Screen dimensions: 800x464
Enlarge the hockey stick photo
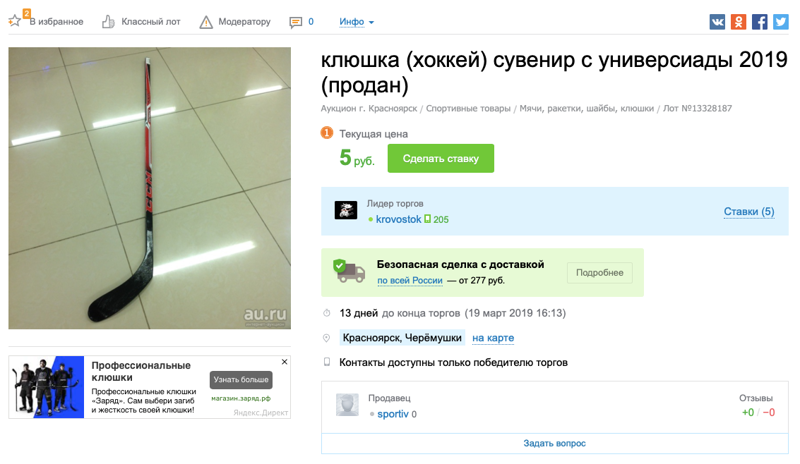click(149, 188)
